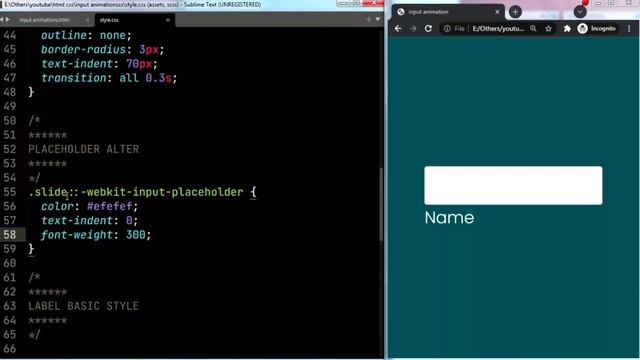Image resolution: width=640 pixels, height=360 pixels.
Task: Click the Incognito profile button
Action: pos(597,29)
